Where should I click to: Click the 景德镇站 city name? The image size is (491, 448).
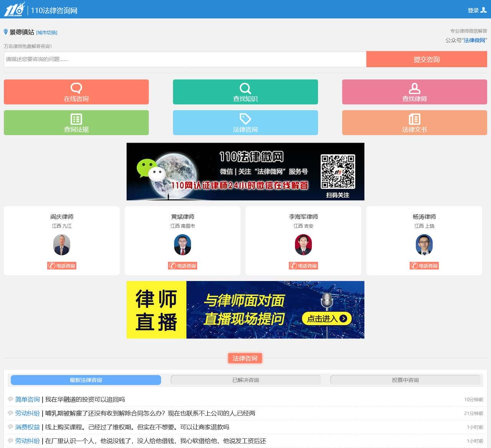[22, 32]
